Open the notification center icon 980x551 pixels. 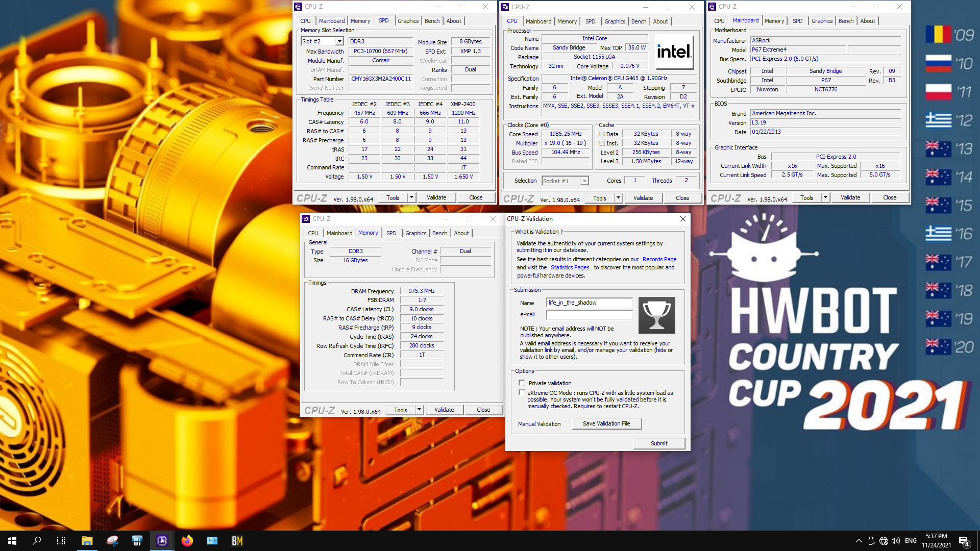point(964,541)
